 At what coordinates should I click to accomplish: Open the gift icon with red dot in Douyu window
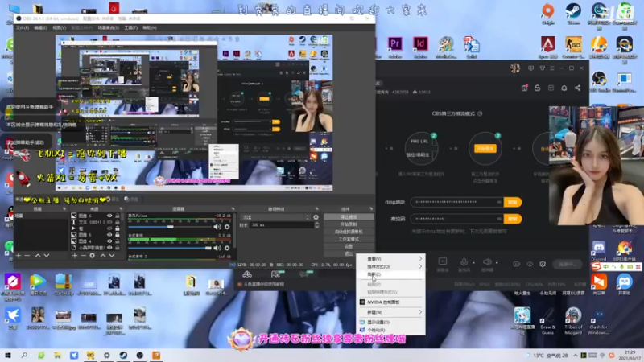(525, 88)
